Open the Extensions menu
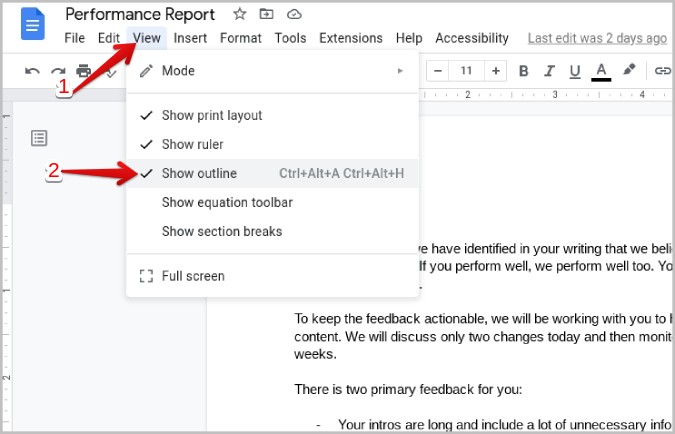The height and width of the screenshot is (434, 675). pyautogui.click(x=351, y=38)
